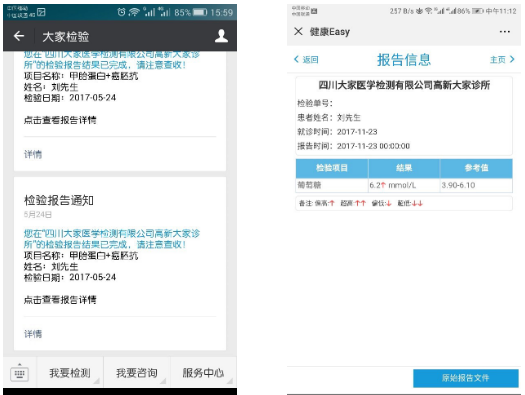Tap 就诊时间 2017-11-23 line
Viewport: 525px width, 395px height.
[x=337, y=132]
